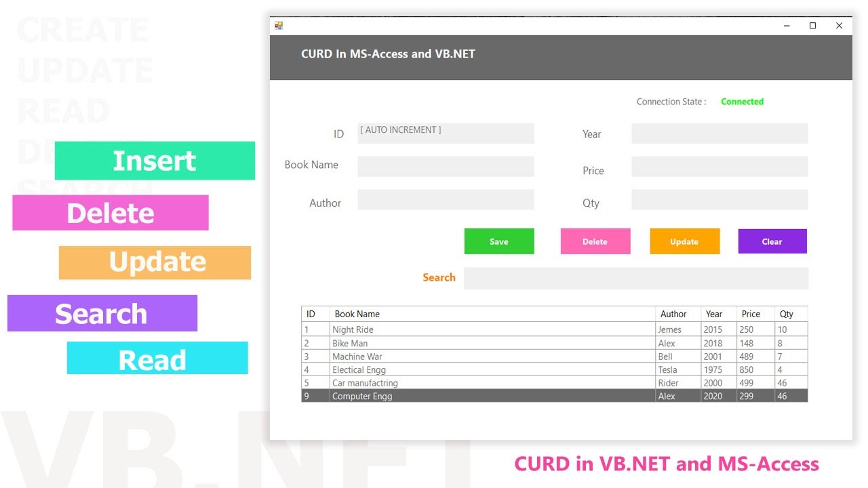Click the Book Name input field
868x488 pixels.
pos(446,167)
